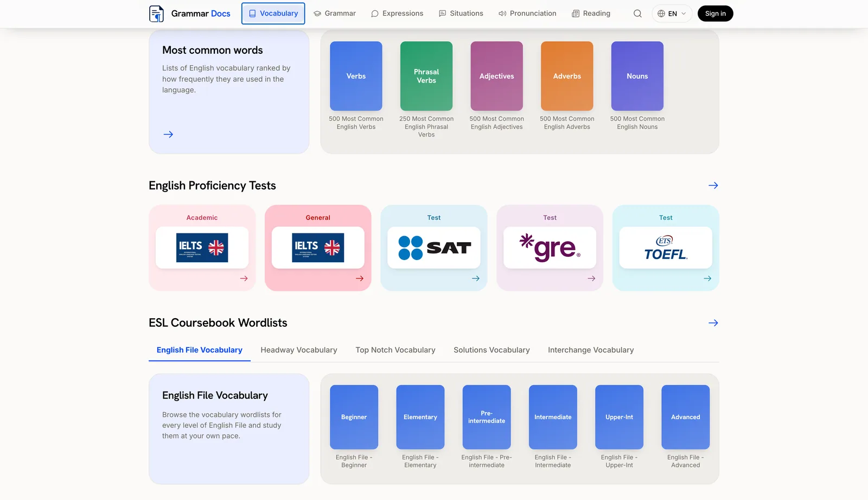This screenshot has width=868, height=500.
Task: Open the search magnifier icon
Action: (637, 14)
